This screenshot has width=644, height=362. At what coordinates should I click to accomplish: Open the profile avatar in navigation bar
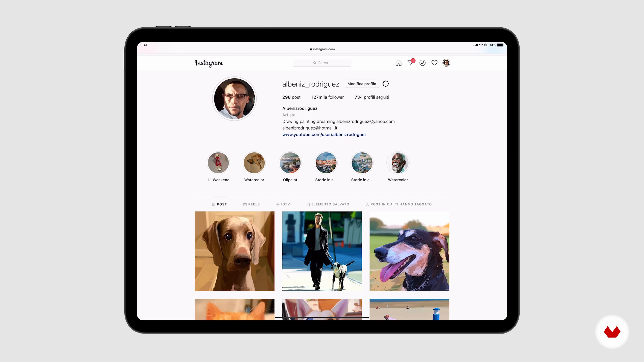point(446,63)
